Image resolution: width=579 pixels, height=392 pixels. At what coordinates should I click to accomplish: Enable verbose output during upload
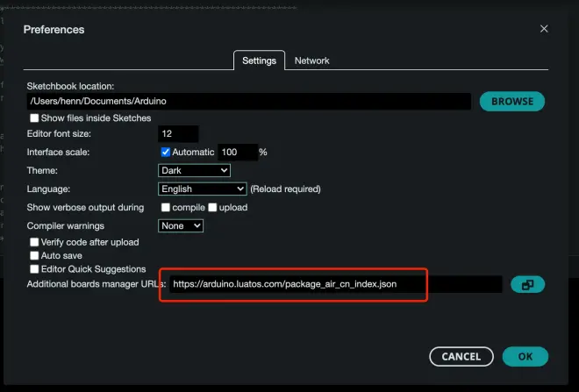tap(212, 208)
